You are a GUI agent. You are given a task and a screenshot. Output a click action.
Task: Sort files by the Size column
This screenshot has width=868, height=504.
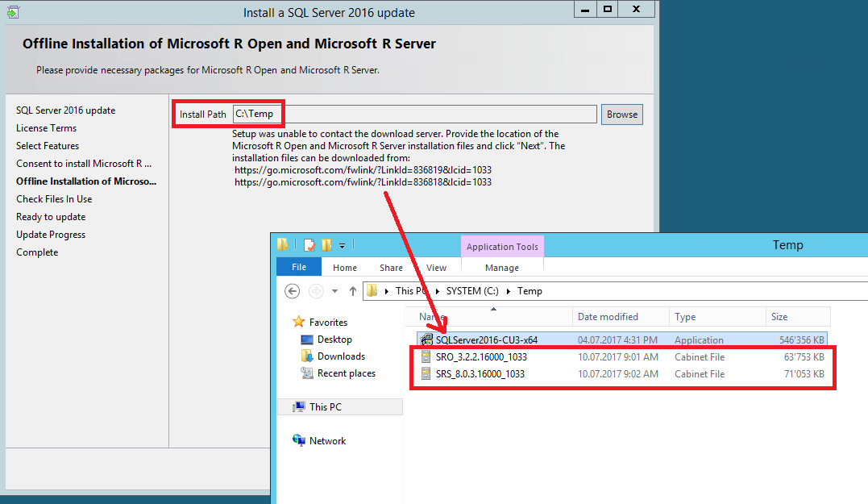[x=798, y=317]
